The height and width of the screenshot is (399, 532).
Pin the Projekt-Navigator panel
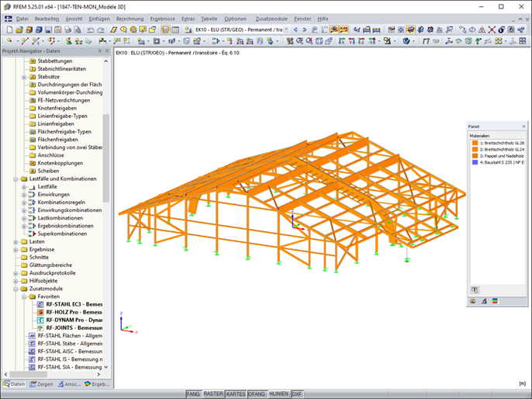point(99,51)
